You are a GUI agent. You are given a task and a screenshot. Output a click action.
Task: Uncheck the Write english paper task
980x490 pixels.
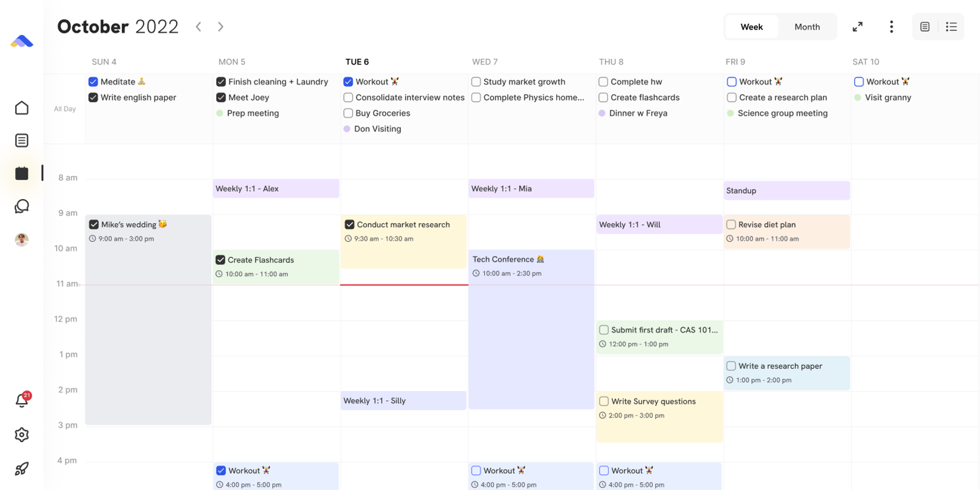tap(93, 97)
